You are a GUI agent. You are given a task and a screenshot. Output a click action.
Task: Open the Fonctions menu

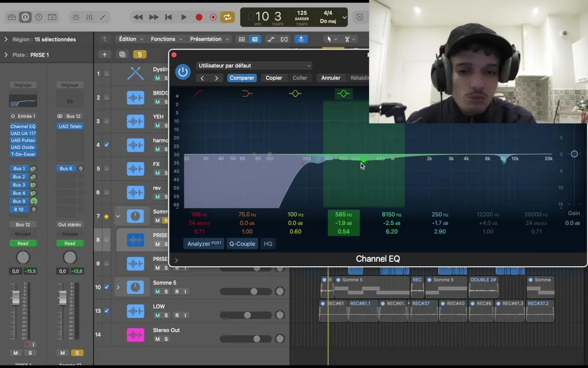pos(166,39)
